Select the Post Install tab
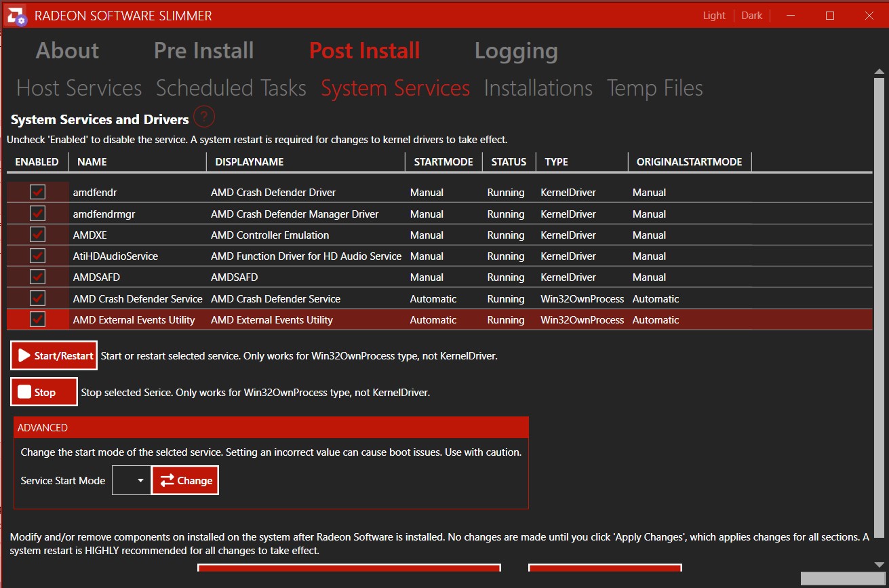 pos(365,51)
